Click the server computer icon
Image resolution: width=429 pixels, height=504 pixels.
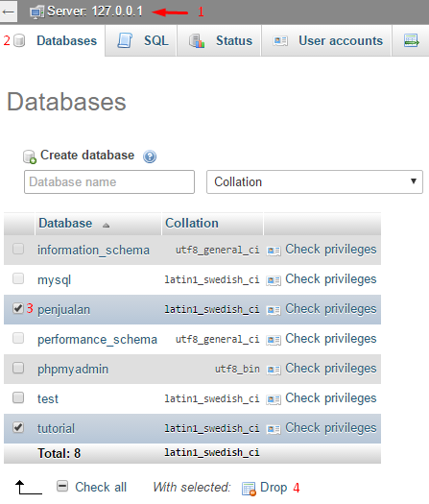point(37,12)
